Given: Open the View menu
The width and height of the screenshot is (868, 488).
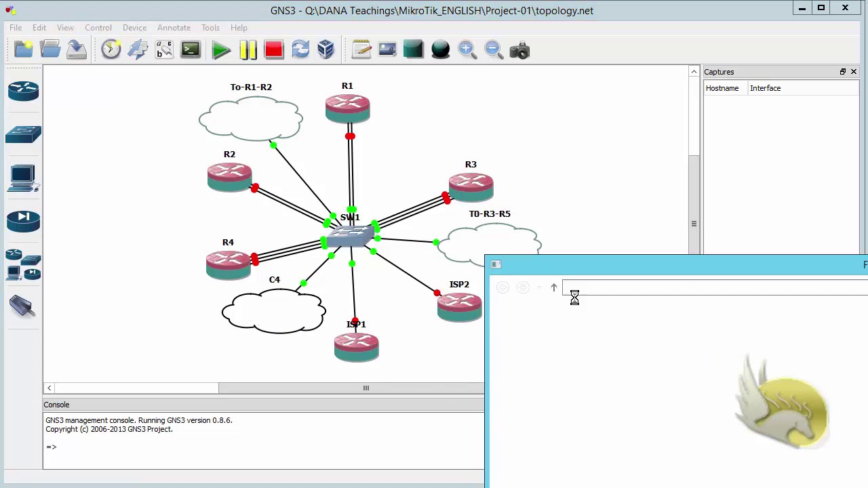Looking at the screenshot, I should click(65, 28).
